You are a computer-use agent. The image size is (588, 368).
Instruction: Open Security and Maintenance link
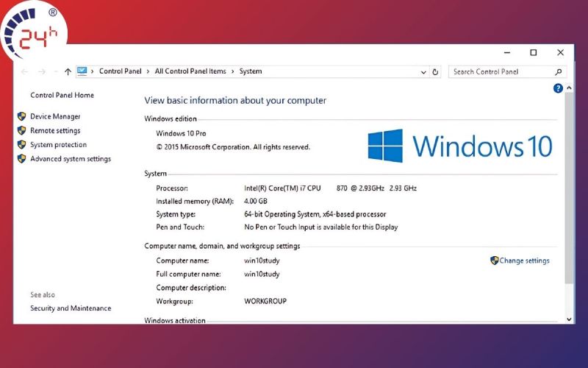coord(71,308)
